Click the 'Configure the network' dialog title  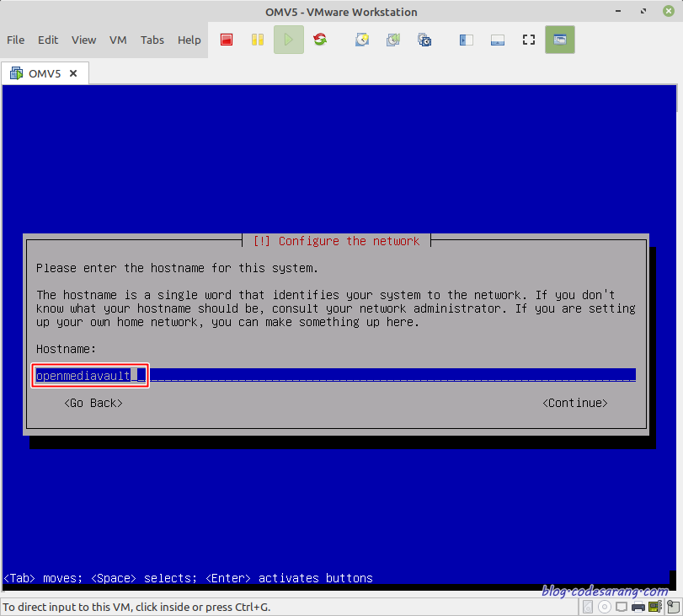pos(336,241)
